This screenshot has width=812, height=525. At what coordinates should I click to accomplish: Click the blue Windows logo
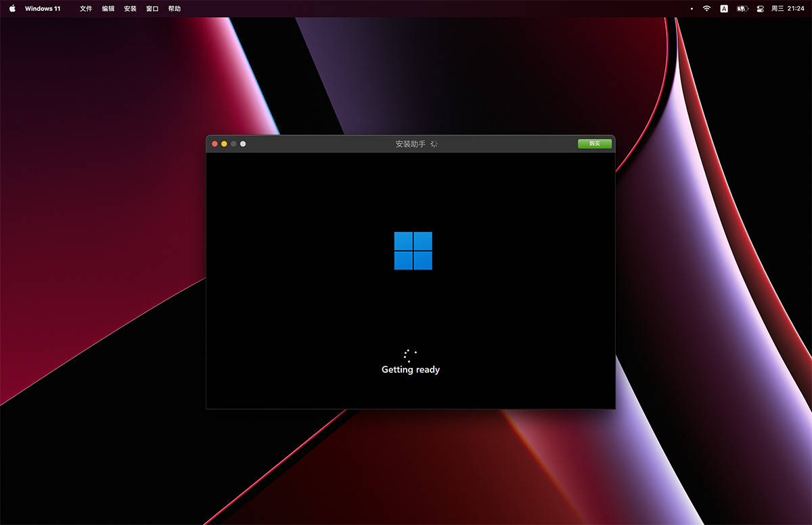413,251
